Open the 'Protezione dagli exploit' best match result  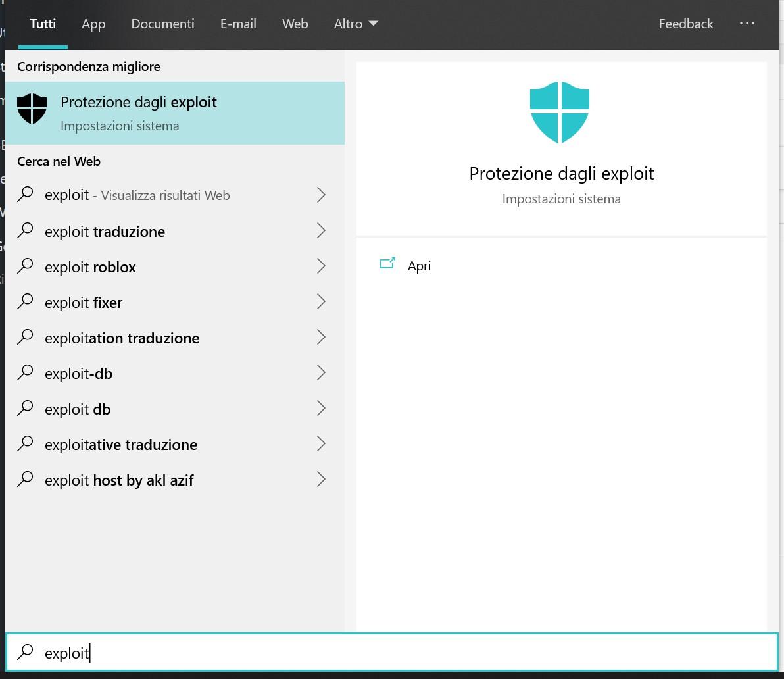tap(175, 113)
